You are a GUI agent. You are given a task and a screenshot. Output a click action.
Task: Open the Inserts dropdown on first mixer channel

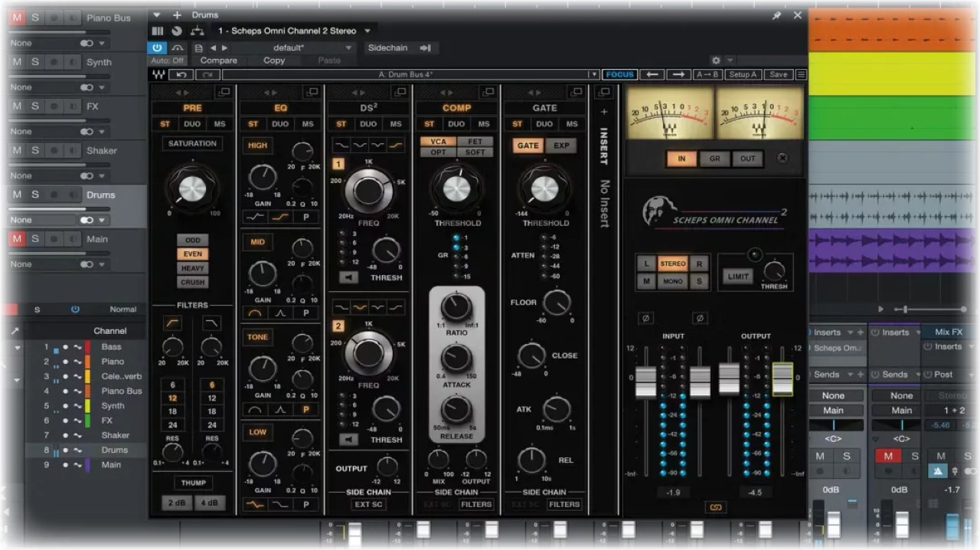click(x=848, y=332)
